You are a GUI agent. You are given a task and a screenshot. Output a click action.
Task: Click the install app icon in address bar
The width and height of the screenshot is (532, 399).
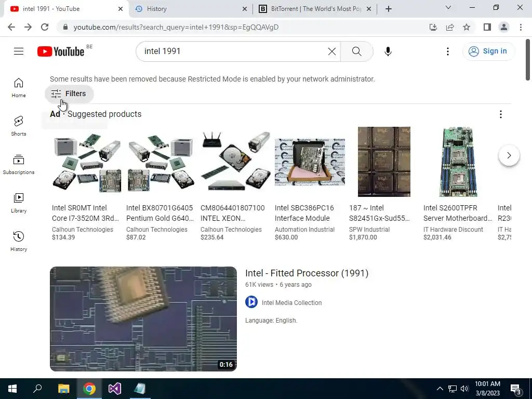(433, 27)
